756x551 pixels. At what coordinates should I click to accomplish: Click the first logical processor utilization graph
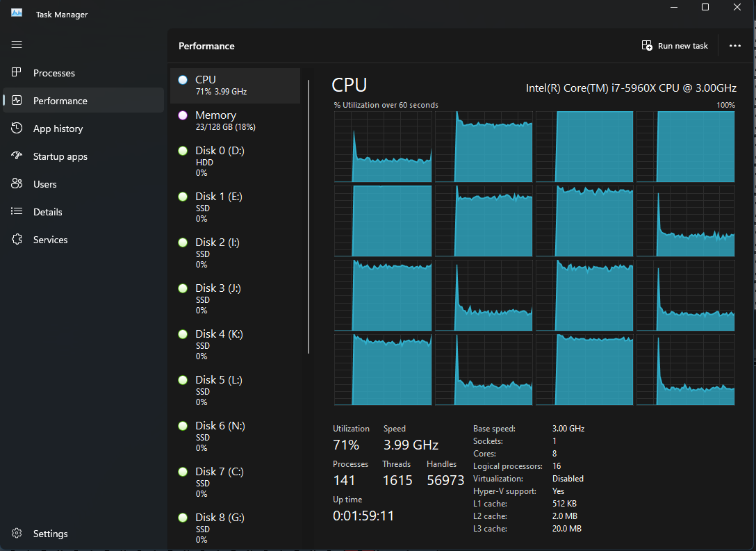[x=383, y=147]
